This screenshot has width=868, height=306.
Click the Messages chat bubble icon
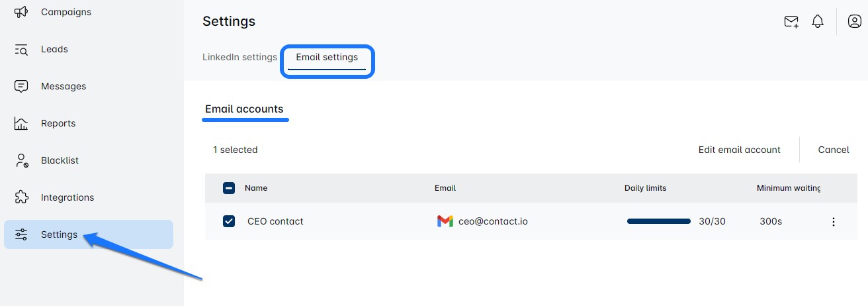coord(21,86)
